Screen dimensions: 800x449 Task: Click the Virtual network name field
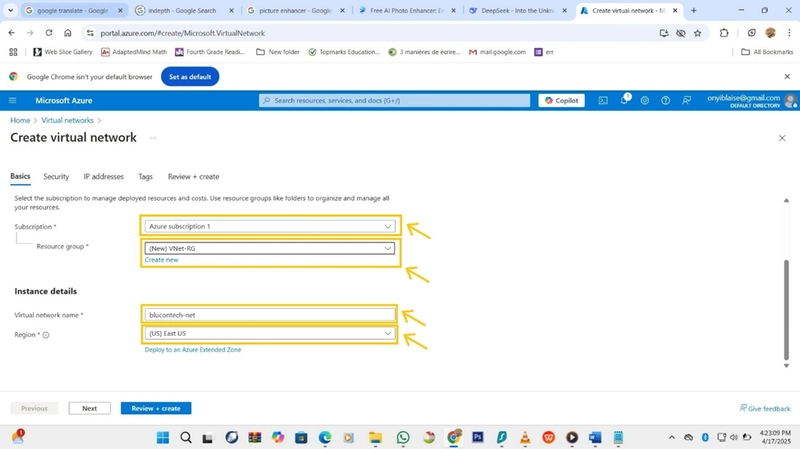[270, 315]
